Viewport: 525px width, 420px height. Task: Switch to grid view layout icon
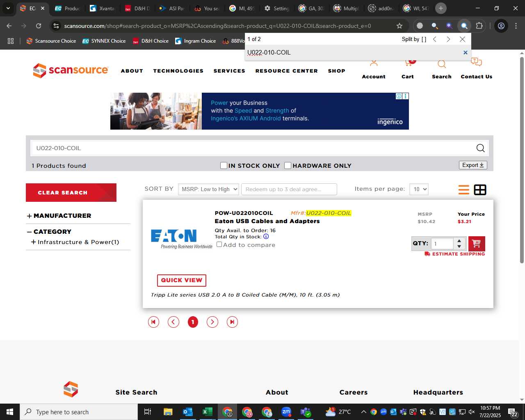pyautogui.click(x=480, y=190)
